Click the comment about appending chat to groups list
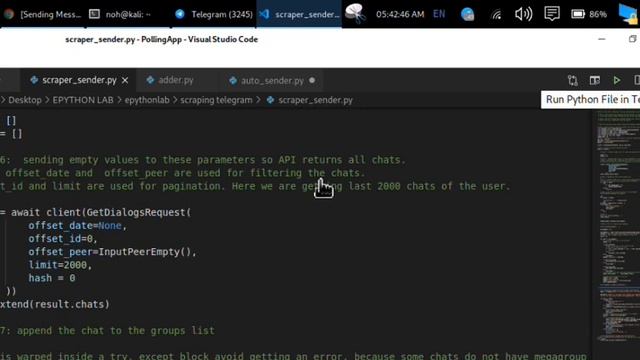This screenshot has width=640, height=360. tap(107, 330)
